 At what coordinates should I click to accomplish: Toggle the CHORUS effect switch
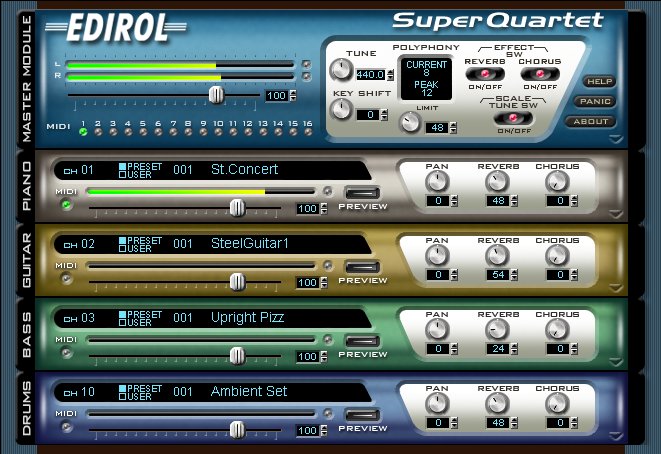[540, 74]
